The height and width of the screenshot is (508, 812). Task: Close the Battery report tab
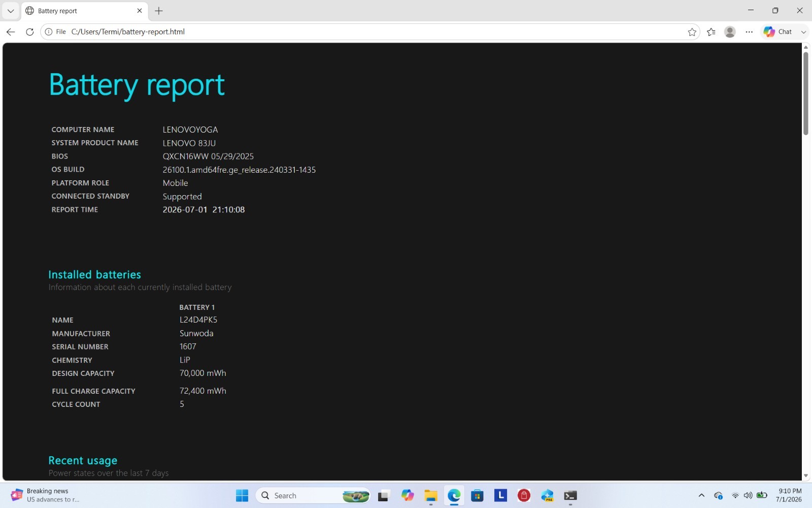click(x=140, y=11)
